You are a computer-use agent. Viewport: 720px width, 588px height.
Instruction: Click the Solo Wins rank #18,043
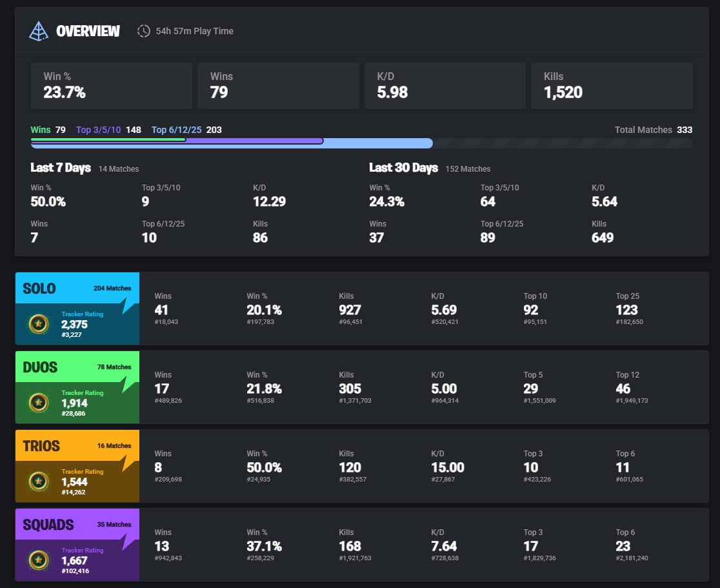166,322
